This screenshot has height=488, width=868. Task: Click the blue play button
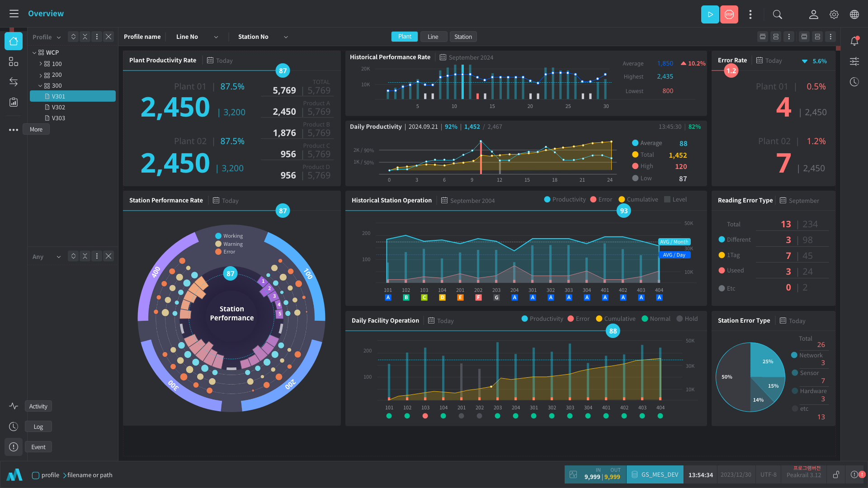pos(710,14)
